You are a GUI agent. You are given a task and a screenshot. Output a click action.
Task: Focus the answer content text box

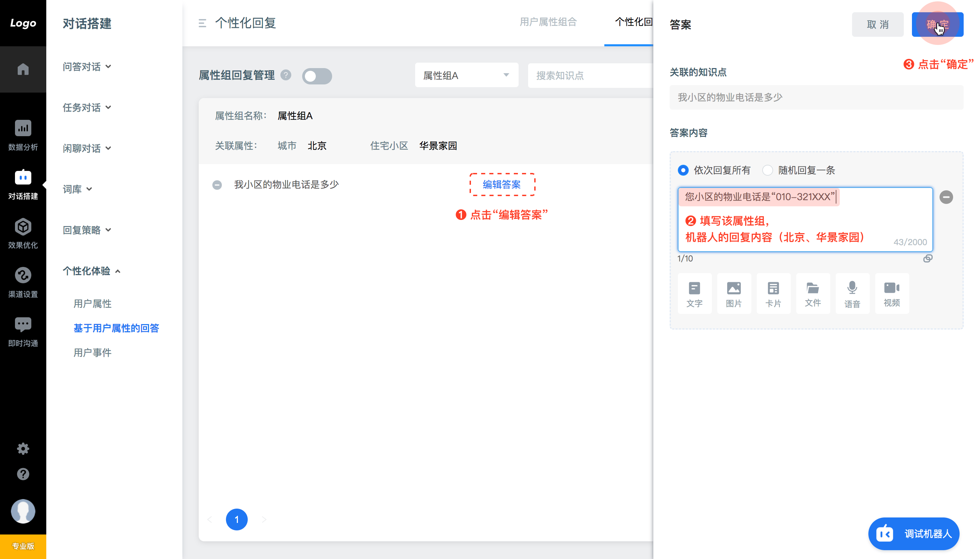pyautogui.click(x=805, y=219)
